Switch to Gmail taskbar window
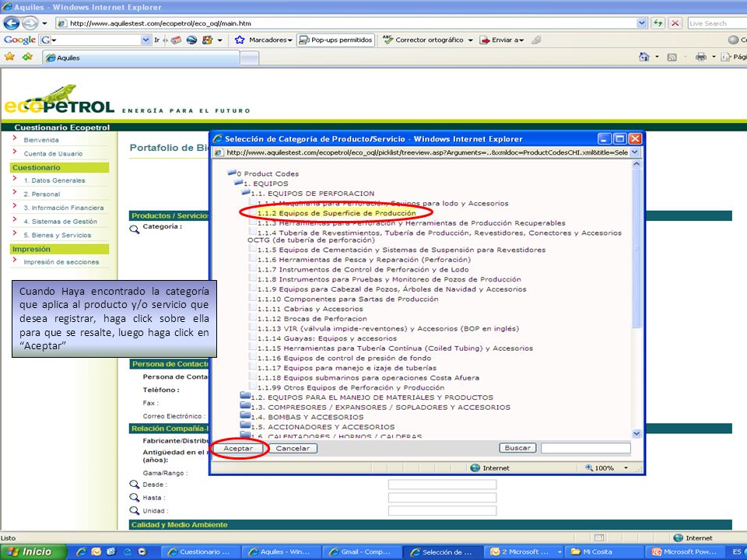 (363, 552)
